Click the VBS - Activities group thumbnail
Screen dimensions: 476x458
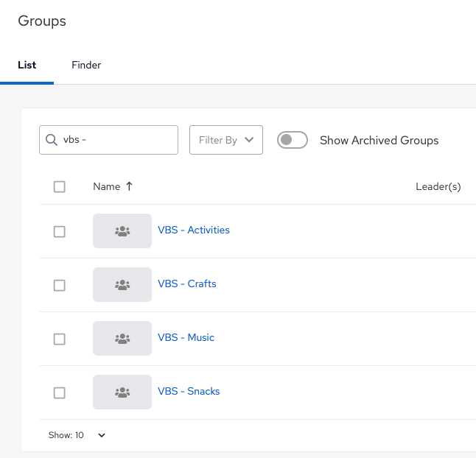coord(122,230)
